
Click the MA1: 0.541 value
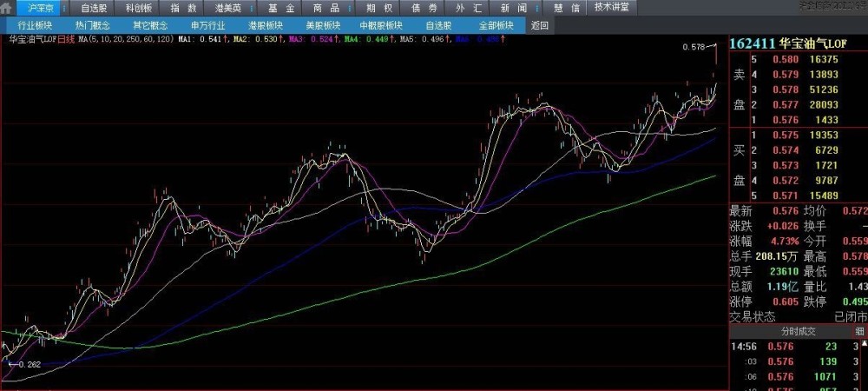tap(203, 39)
